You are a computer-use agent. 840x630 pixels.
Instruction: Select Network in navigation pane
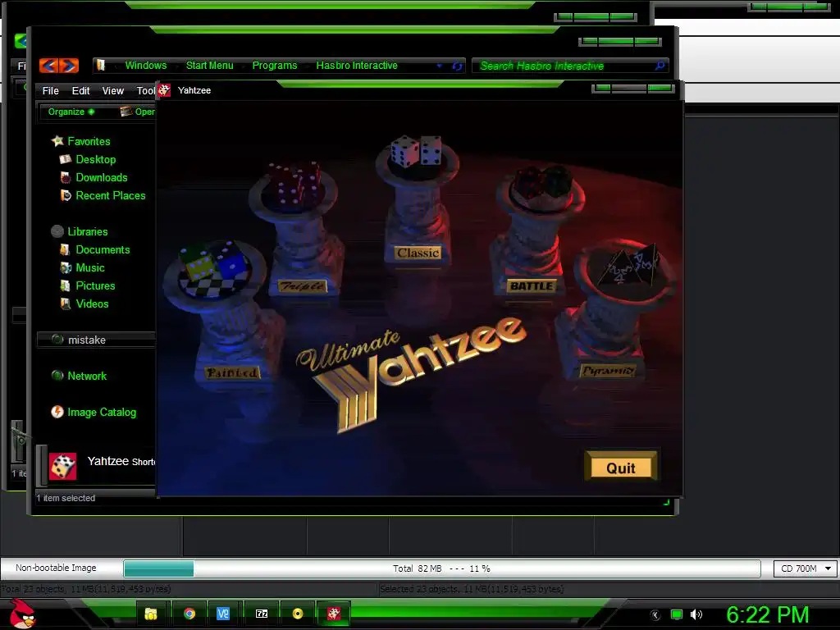click(87, 376)
